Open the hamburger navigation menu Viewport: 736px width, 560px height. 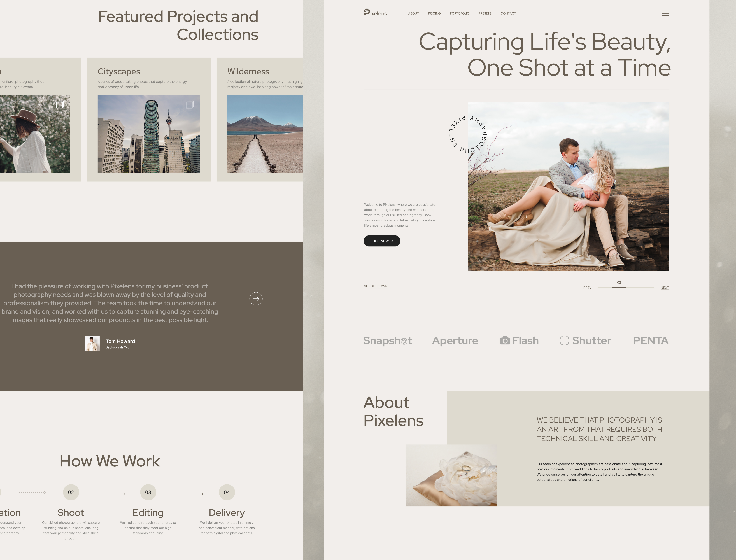point(666,13)
